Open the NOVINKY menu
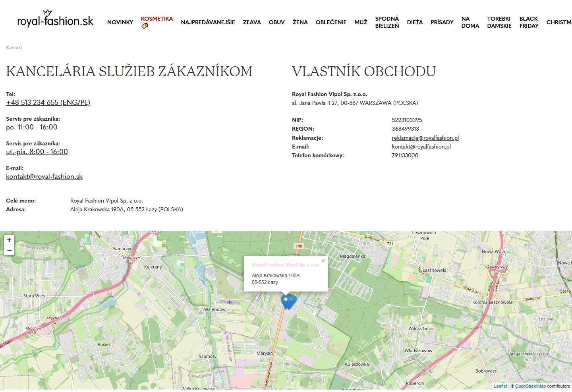The height and width of the screenshot is (392, 572). point(120,22)
